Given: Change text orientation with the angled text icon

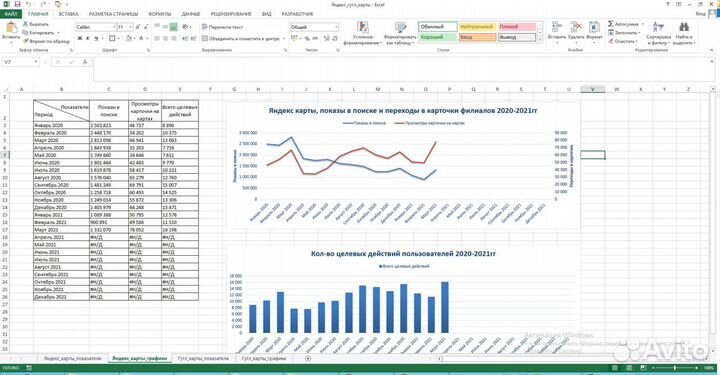Looking at the screenshot, I should coord(185,27).
